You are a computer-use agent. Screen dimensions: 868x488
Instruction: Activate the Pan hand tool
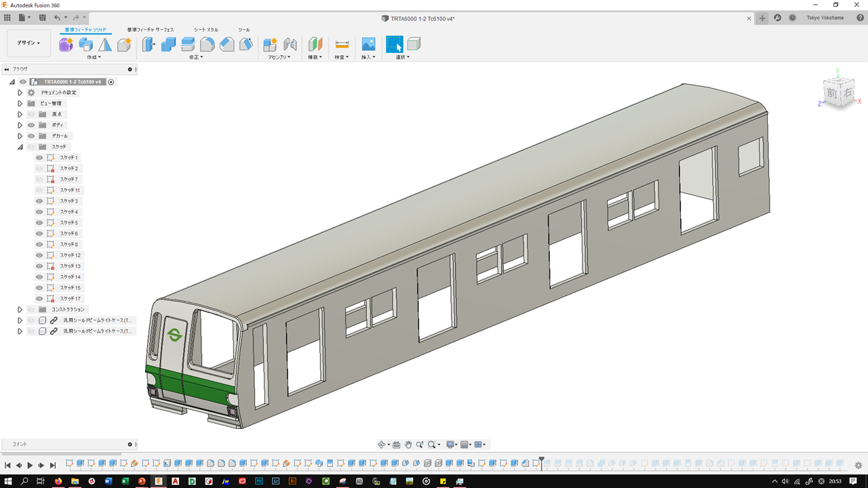(408, 445)
